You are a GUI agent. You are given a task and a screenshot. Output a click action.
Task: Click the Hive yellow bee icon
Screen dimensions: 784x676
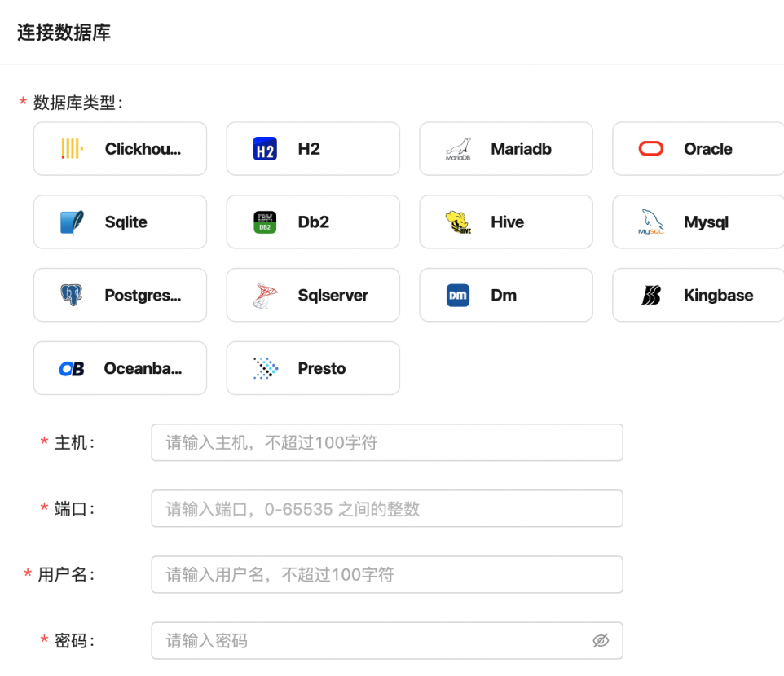click(x=458, y=222)
